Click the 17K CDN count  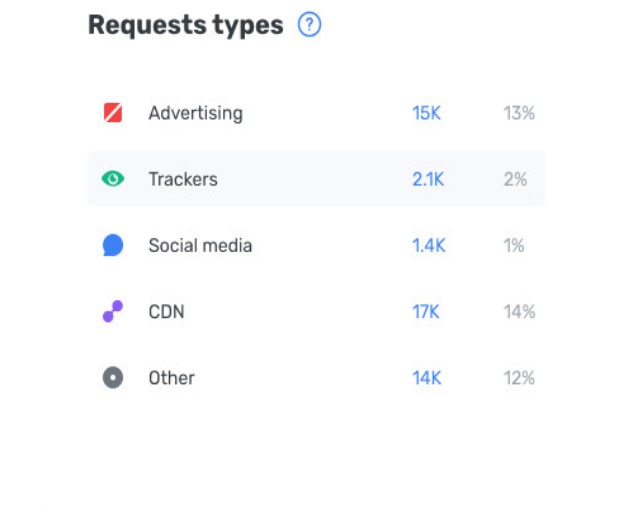click(426, 311)
